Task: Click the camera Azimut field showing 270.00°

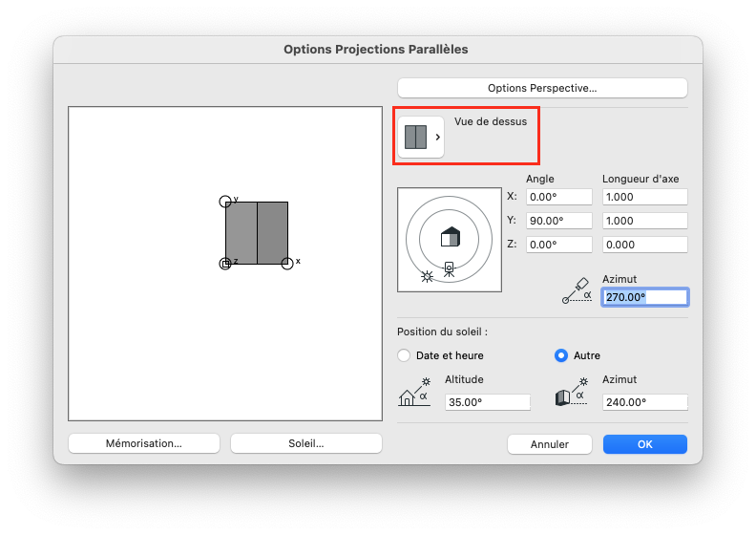Action: tap(645, 297)
